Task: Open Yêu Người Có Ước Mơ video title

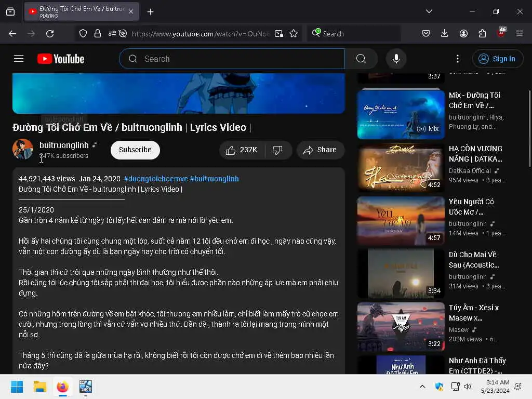Action: [471, 207]
